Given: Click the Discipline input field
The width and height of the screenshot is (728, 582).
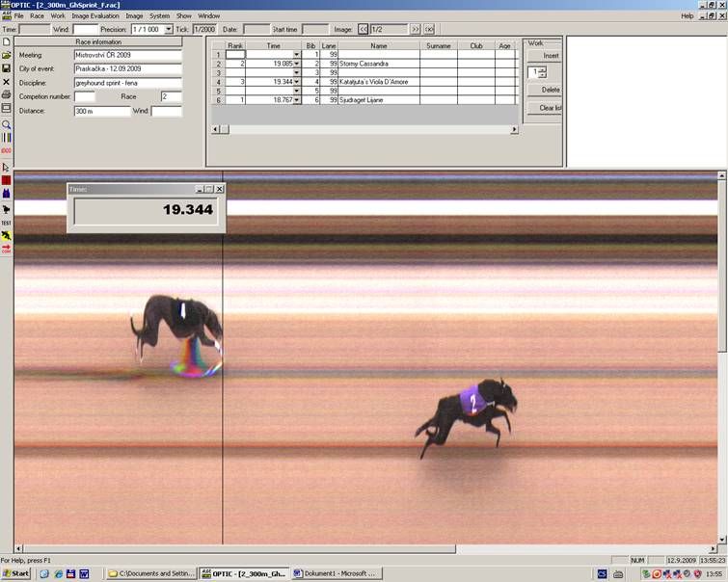Looking at the screenshot, I should [127, 83].
